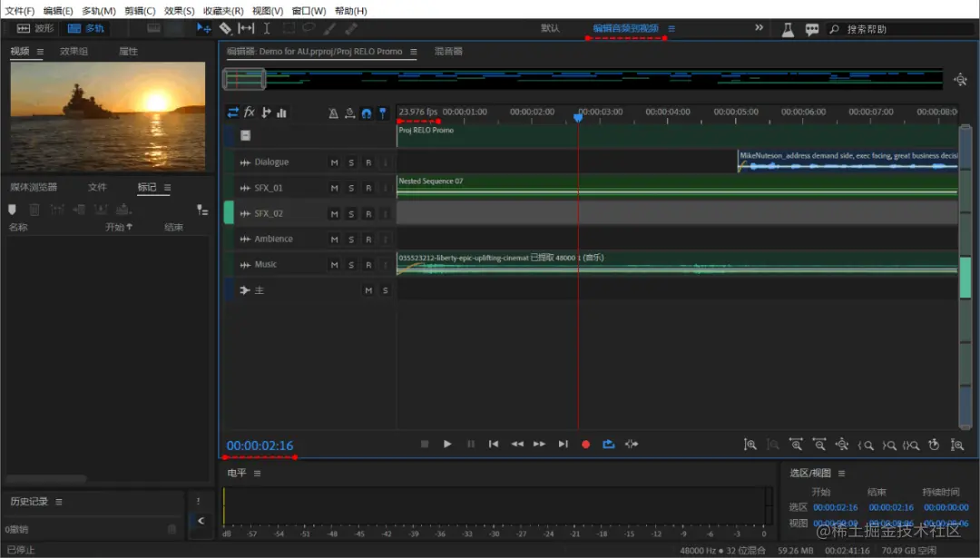Click the blue marker pin icon
This screenshot has width=980, height=558.
tap(383, 113)
